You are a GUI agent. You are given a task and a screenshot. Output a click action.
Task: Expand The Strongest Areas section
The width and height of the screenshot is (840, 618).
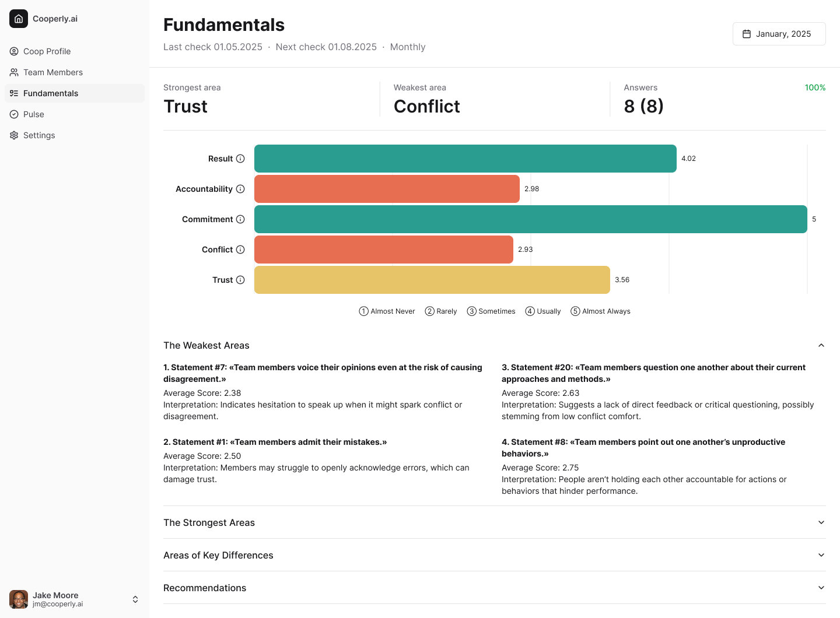pos(821,522)
